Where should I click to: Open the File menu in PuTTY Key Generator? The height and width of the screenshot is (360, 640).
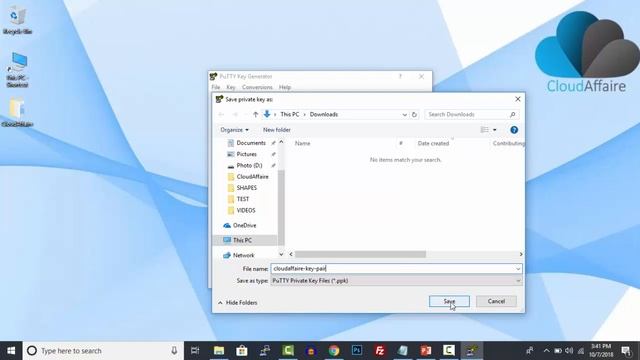pos(216,87)
